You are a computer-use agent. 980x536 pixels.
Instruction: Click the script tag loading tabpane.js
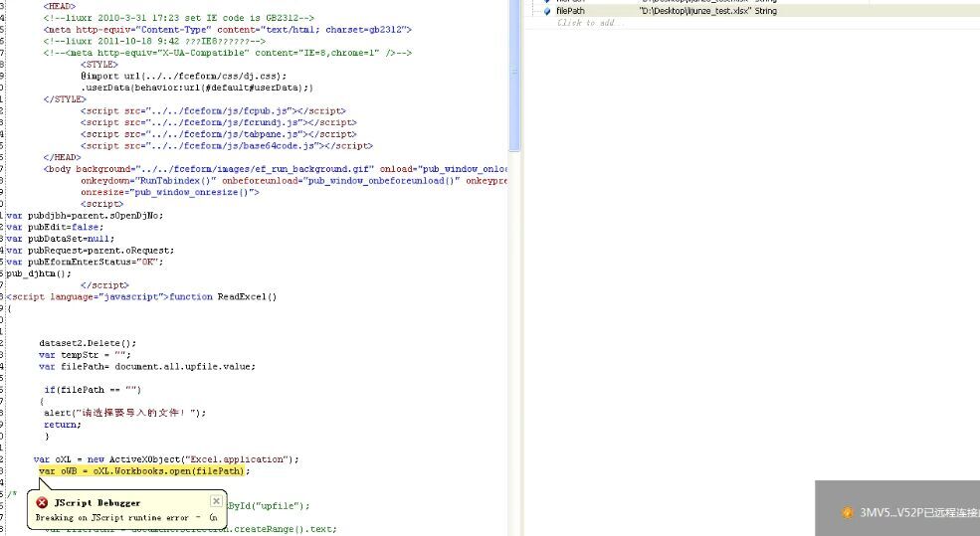tap(219, 134)
